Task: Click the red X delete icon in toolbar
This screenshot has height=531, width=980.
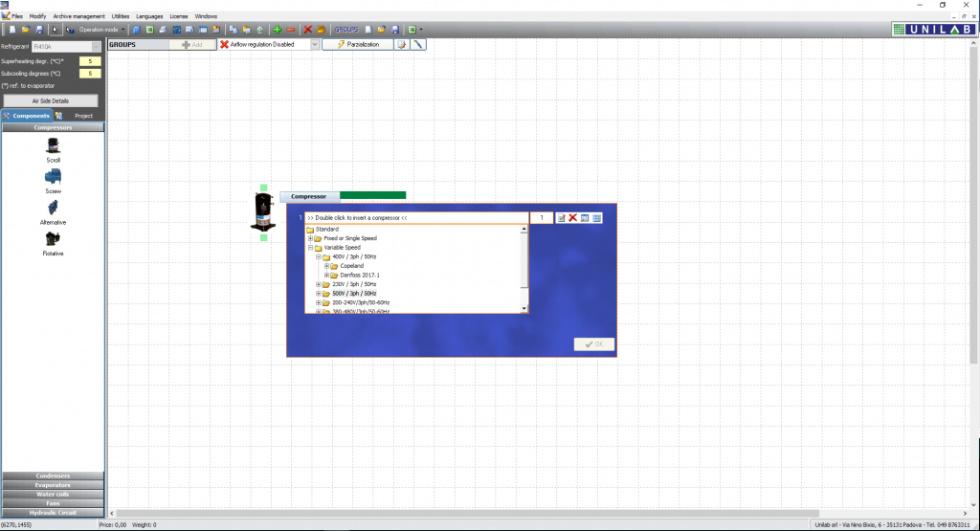Action: click(307, 30)
